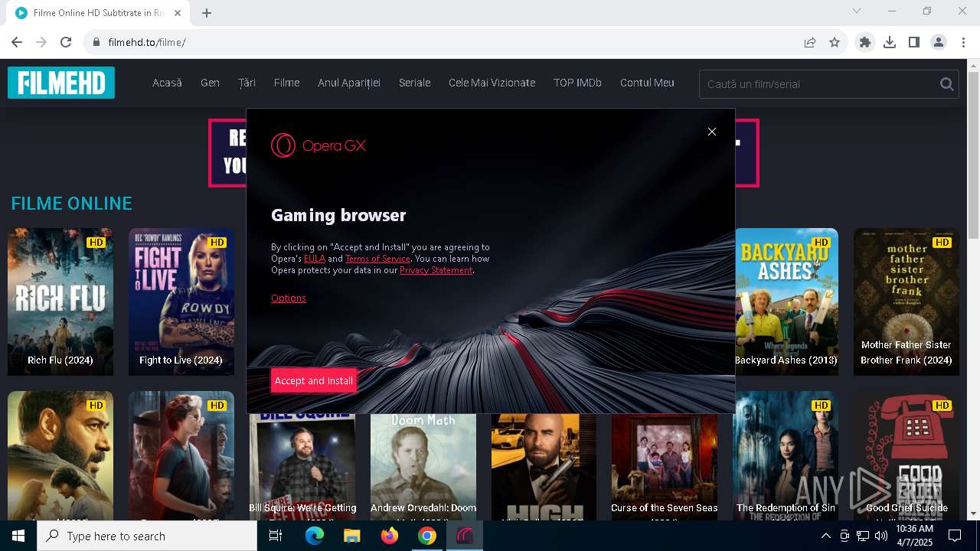The height and width of the screenshot is (551, 980).
Task: Click the browser back arrow
Action: pyautogui.click(x=17, y=42)
